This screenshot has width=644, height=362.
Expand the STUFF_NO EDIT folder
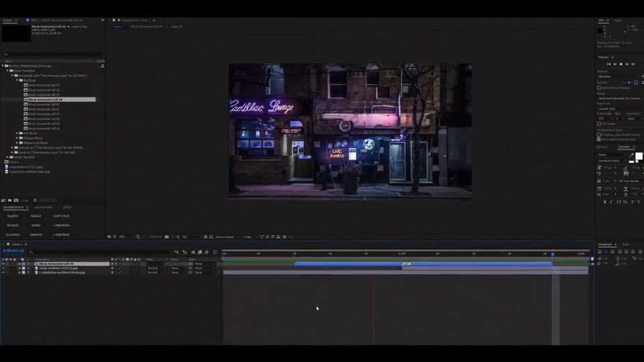tap(7, 157)
